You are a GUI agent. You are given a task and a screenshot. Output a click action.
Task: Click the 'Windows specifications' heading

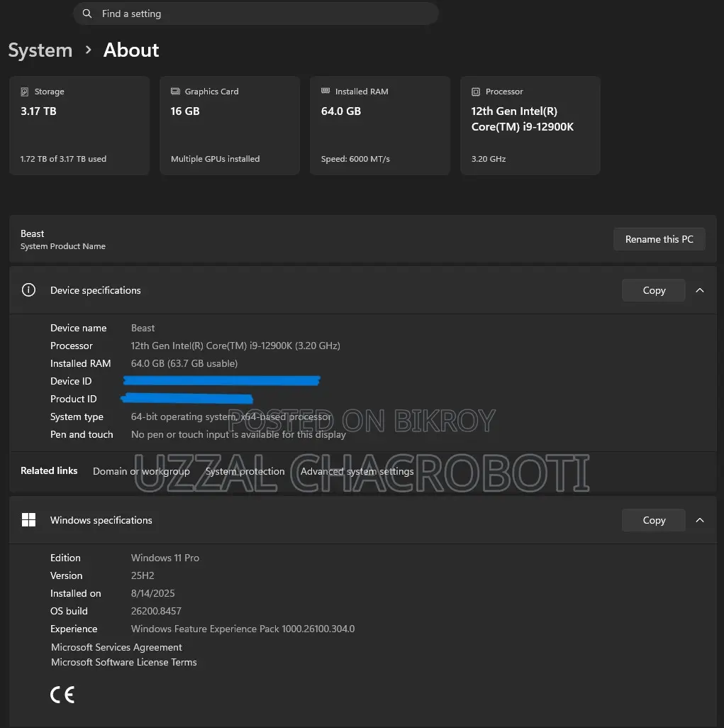coord(101,520)
